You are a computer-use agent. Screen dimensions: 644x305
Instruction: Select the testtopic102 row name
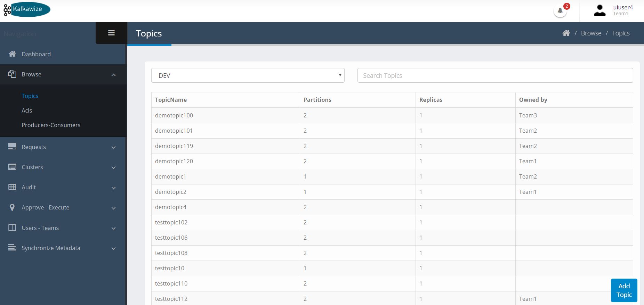point(171,222)
